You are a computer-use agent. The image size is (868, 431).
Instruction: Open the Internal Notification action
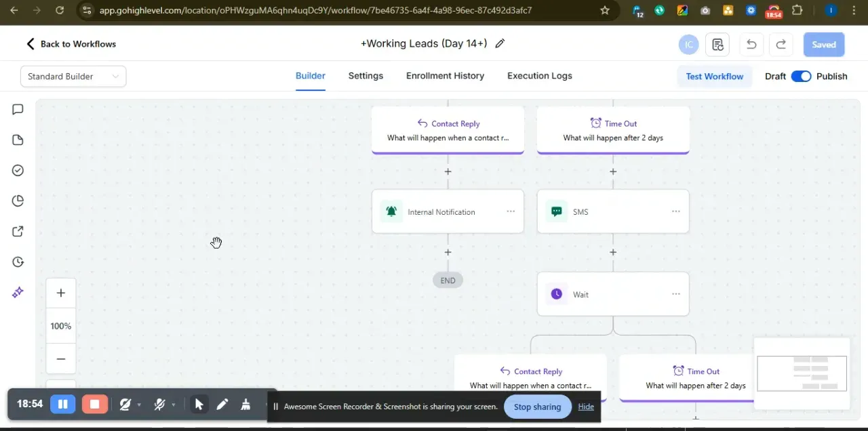448,211
